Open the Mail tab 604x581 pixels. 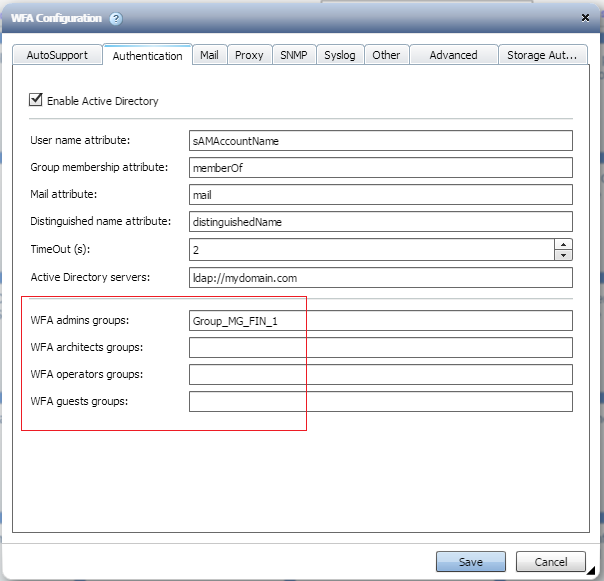[209, 55]
